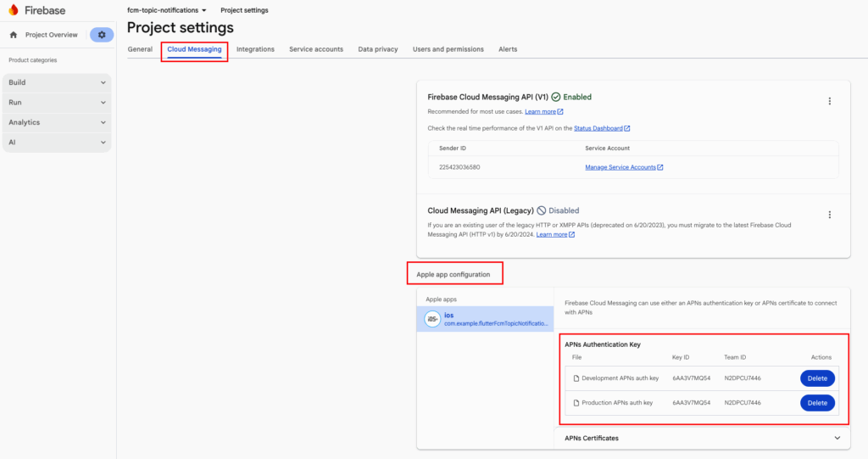Switch to the Service accounts tab

click(x=316, y=49)
